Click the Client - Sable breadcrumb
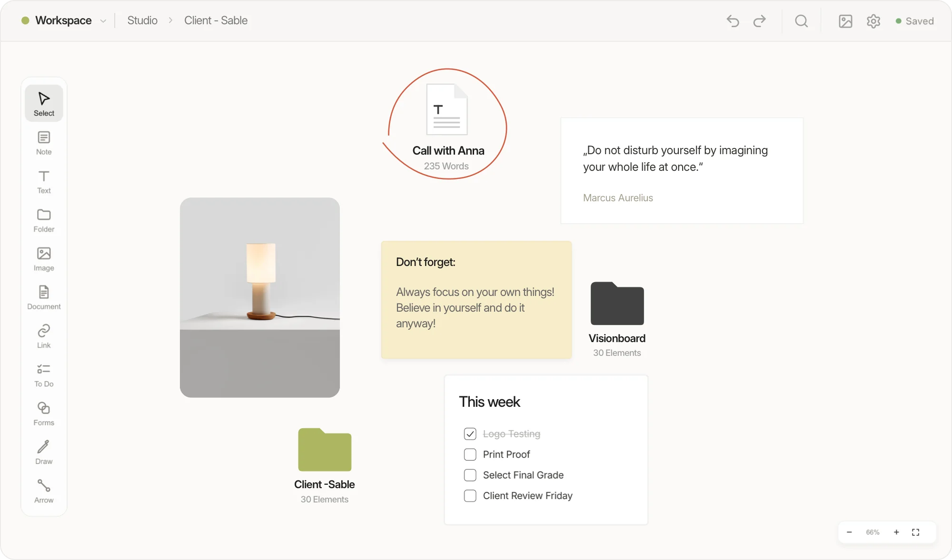952x560 pixels. (x=216, y=20)
